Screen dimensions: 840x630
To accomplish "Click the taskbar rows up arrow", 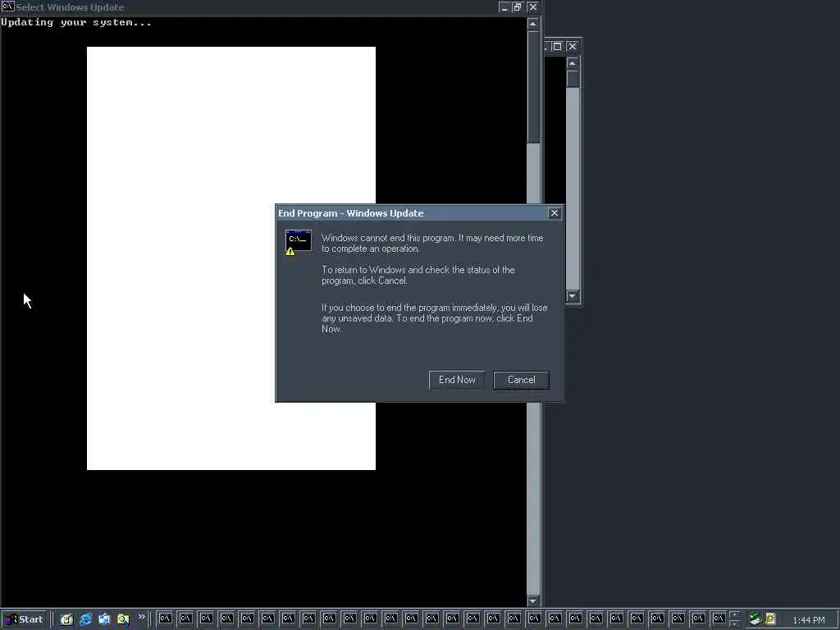I will [734, 614].
